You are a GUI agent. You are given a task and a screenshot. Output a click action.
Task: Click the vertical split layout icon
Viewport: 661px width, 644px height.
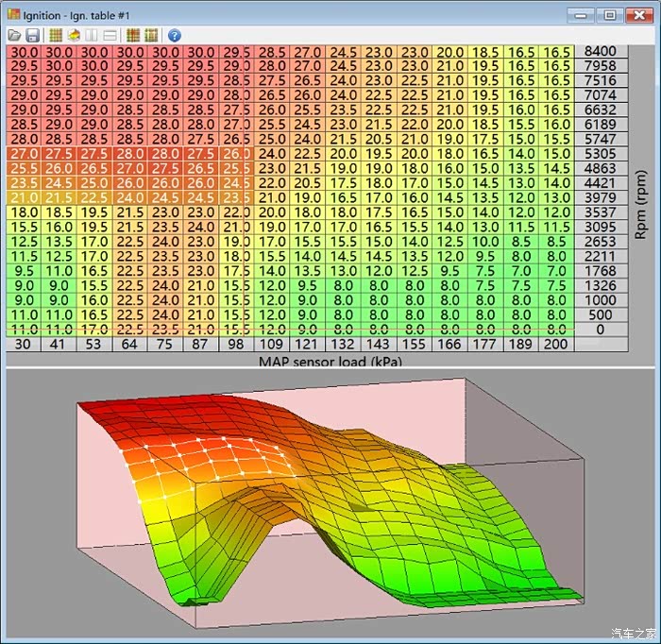pos(92,35)
